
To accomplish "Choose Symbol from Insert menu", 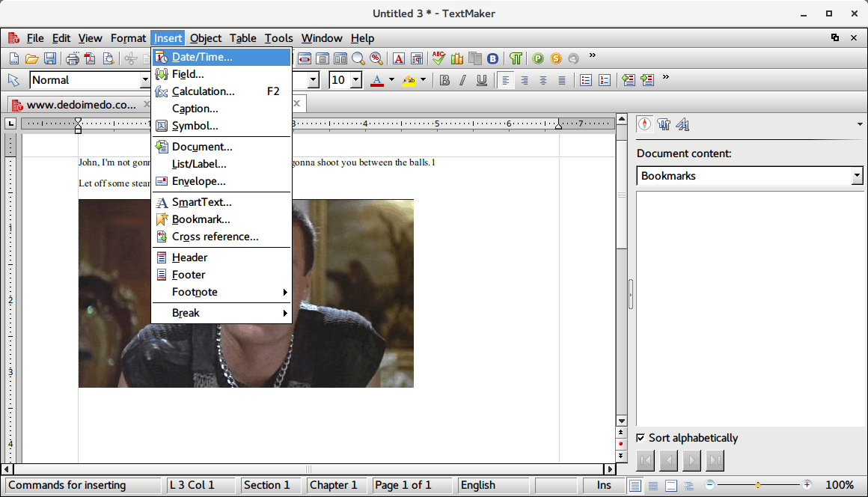I will 221,126.
